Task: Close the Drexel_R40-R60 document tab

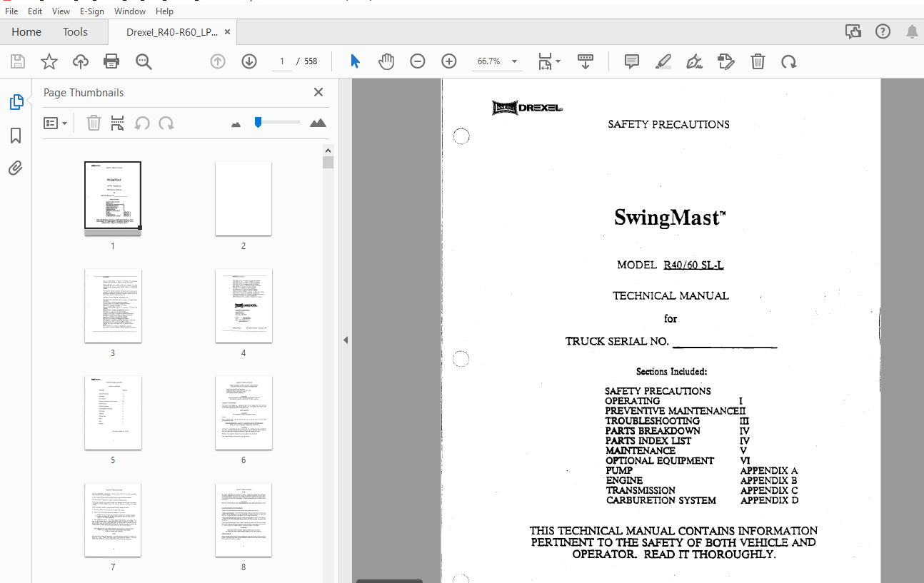Action: point(227,32)
